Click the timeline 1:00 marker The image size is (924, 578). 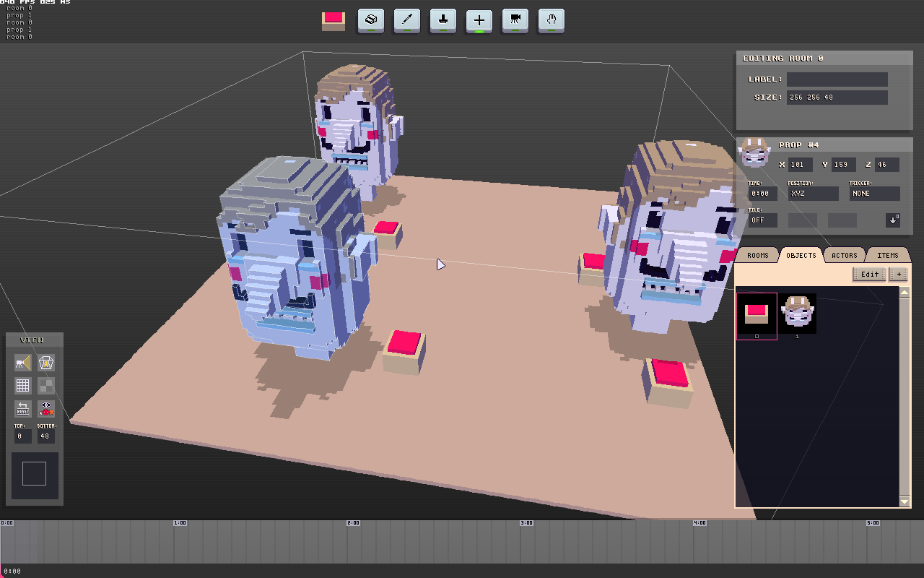pos(180,522)
